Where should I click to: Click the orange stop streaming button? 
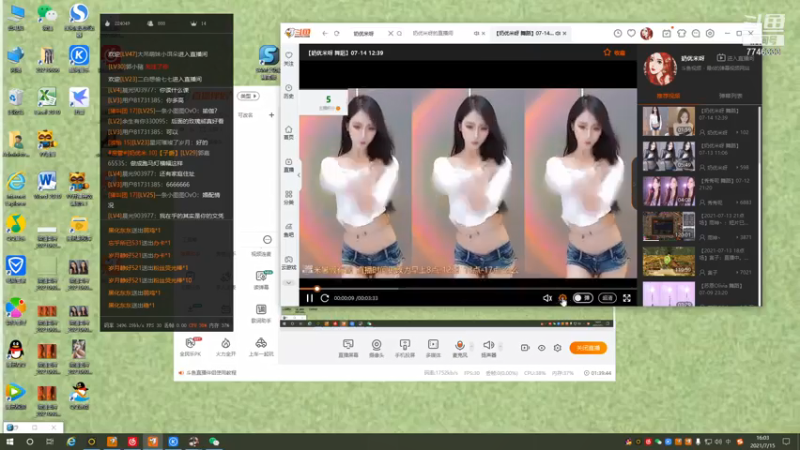(588, 348)
